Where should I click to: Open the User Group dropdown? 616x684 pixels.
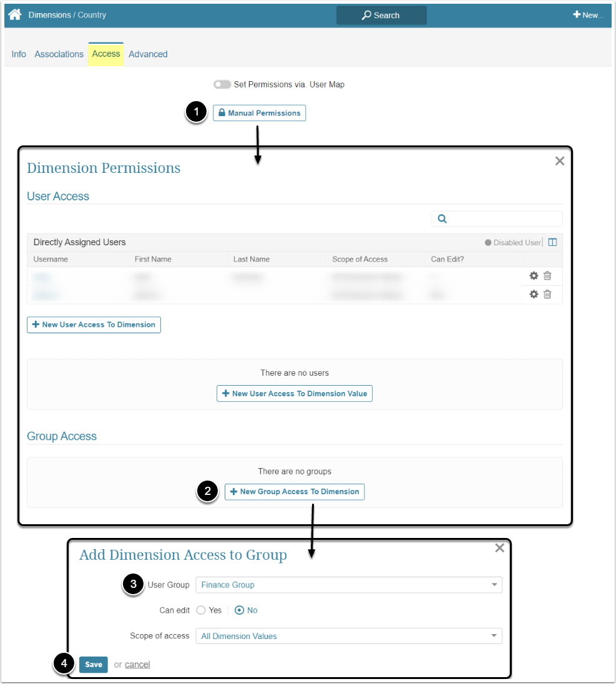tap(348, 585)
